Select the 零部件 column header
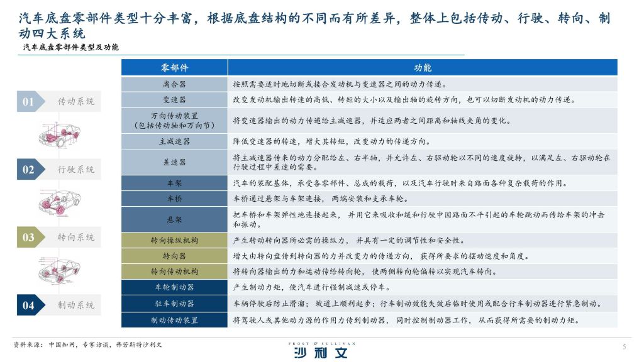Screen dimensions: 644x362 175,67
